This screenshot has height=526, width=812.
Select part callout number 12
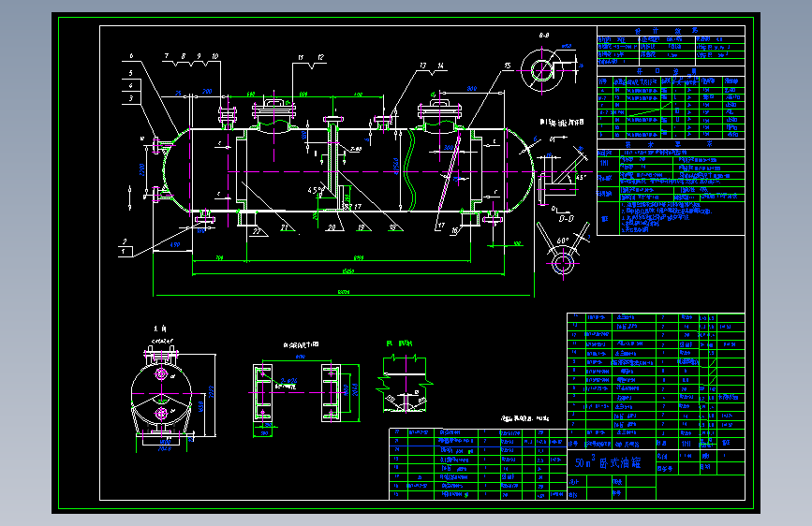click(x=320, y=57)
